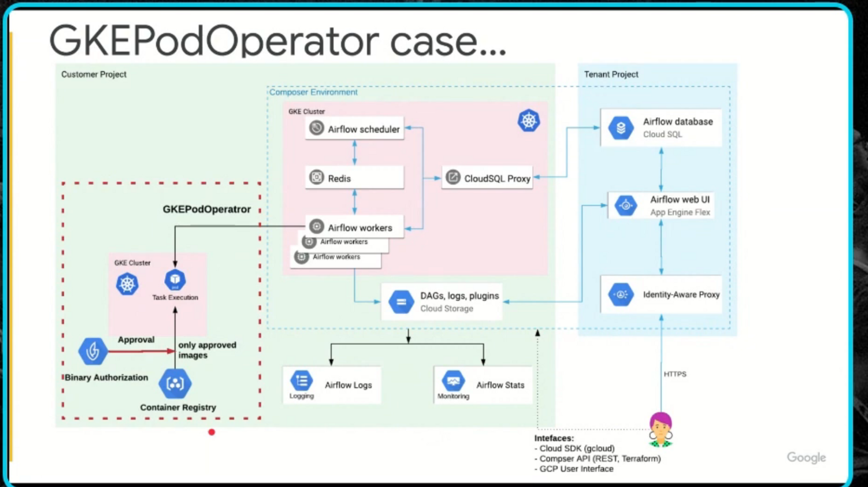
Task: Click the top Airflow workers box
Action: pos(355,227)
